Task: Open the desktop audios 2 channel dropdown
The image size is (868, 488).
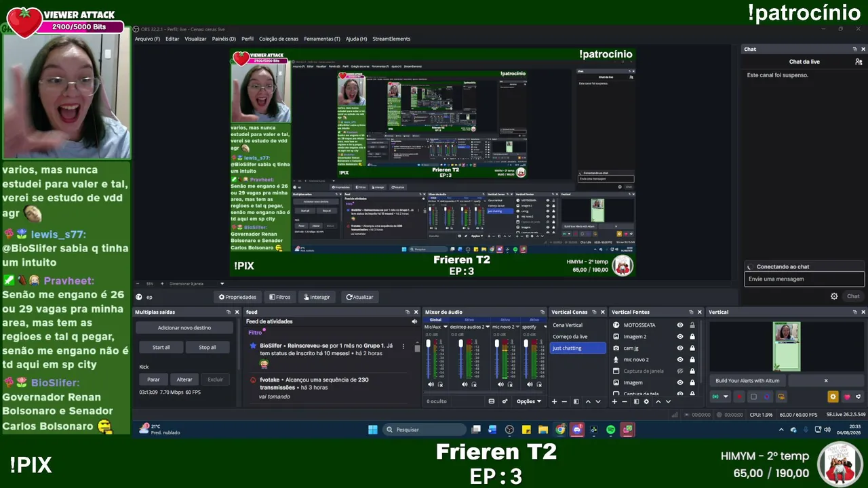Action: (x=487, y=327)
